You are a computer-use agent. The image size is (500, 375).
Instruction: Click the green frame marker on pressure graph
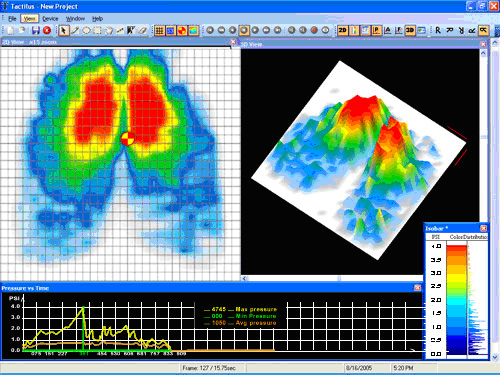[x=83, y=328]
